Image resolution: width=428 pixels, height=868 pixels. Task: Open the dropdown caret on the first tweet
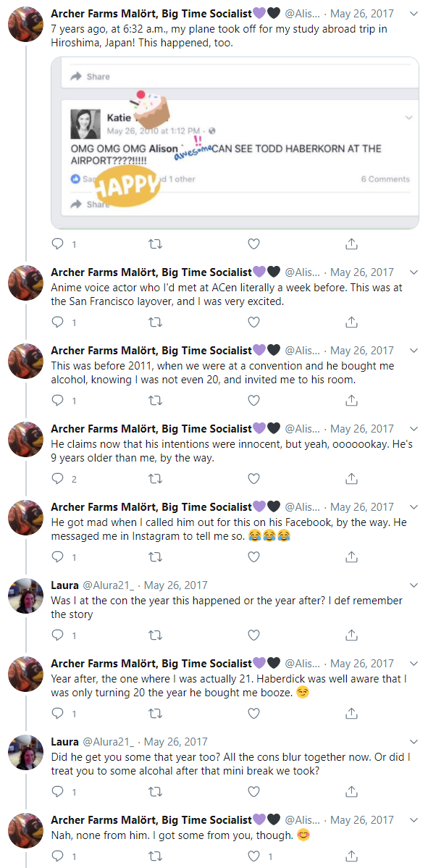(414, 12)
